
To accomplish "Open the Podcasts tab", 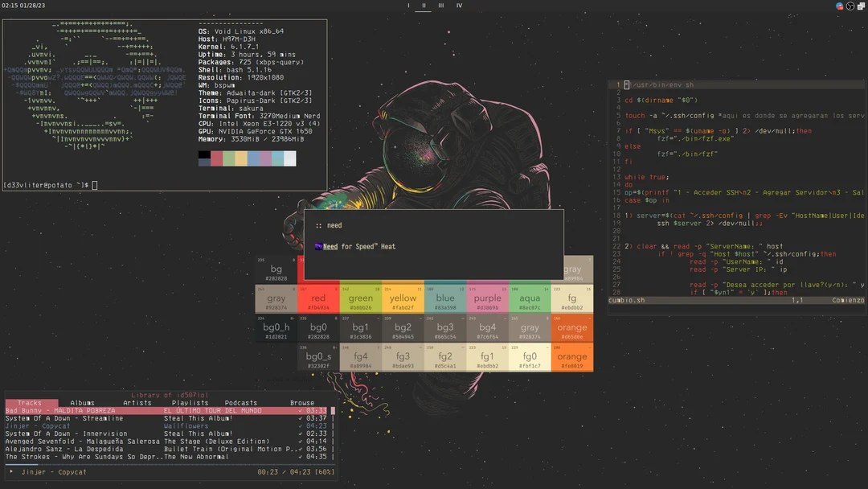I will 240,402.
